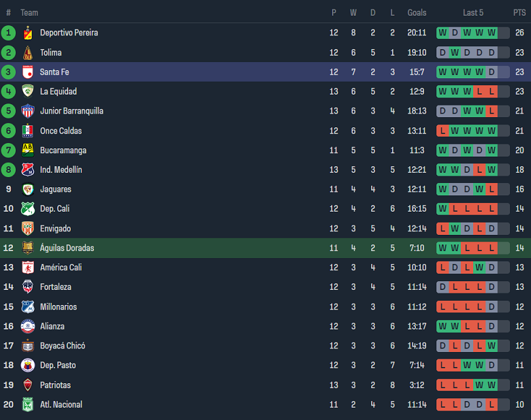Click the Dep. Cali green crest
Screen dimensions: 531x420
28,209
